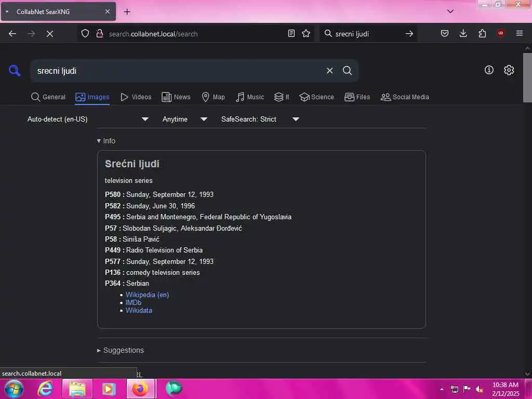The height and width of the screenshot is (399, 532).
Task: Open the IMDb link
Action: pyautogui.click(x=134, y=303)
